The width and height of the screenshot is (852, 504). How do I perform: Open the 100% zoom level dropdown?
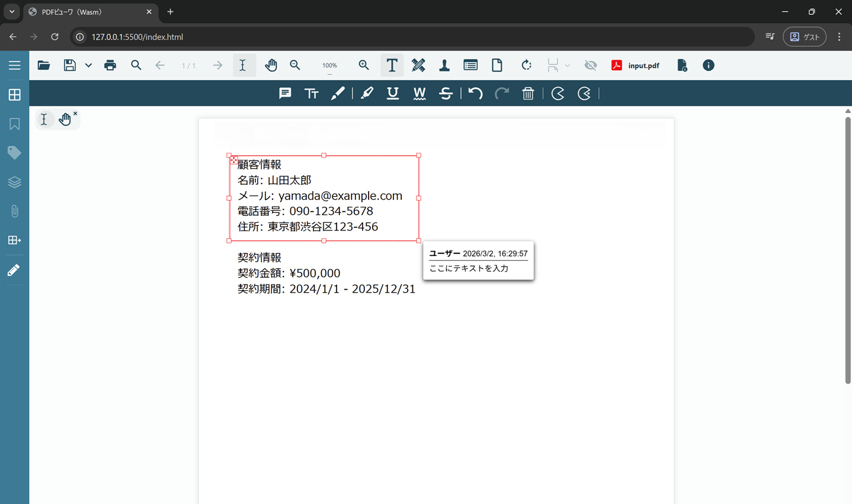(x=329, y=65)
